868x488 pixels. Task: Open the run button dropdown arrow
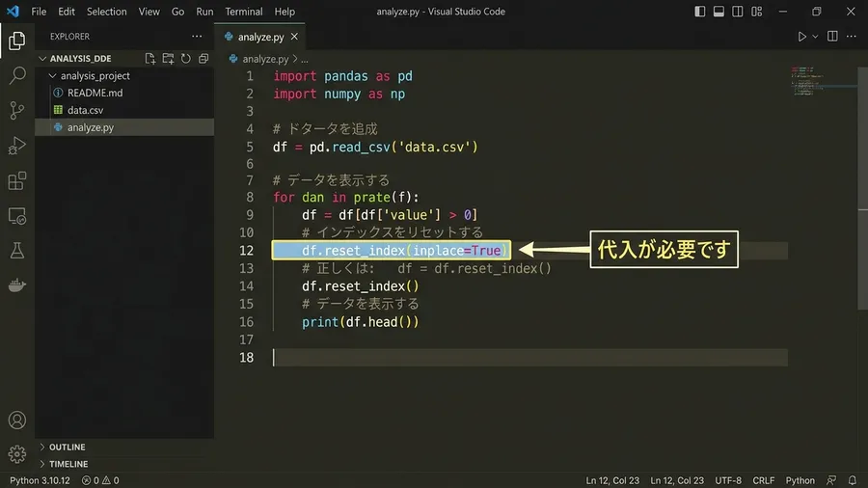pos(815,37)
